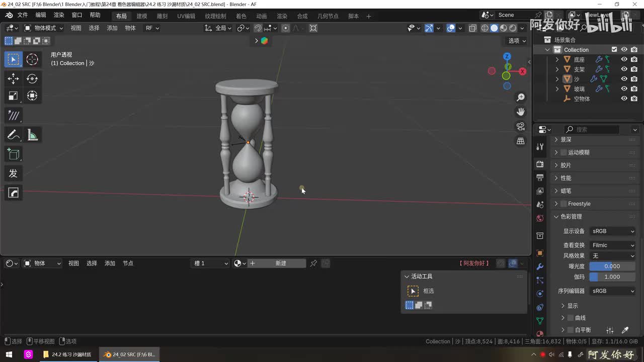The height and width of the screenshot is (362, 644).
Task: Switch viewport shading to rendered mode
Action: click(513, 28)
